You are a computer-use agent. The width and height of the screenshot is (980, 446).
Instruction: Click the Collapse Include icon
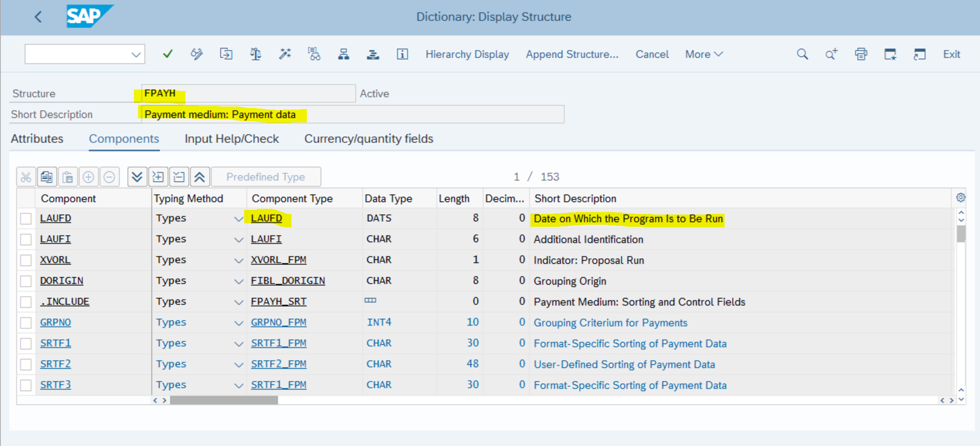tap(179, 177)
